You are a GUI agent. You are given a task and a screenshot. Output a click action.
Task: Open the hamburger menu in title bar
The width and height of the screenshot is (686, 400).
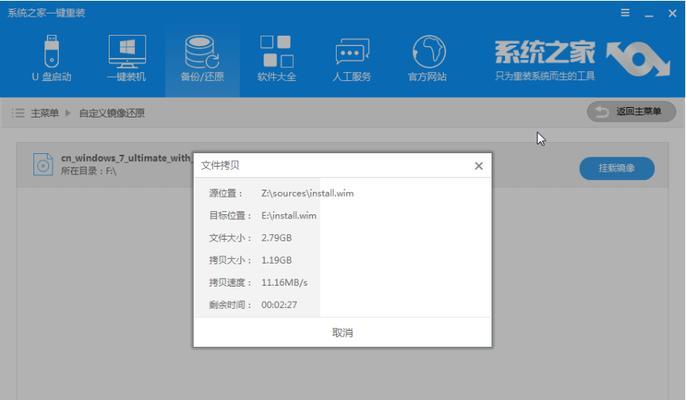pyautogui.click(x=625, y=13)
